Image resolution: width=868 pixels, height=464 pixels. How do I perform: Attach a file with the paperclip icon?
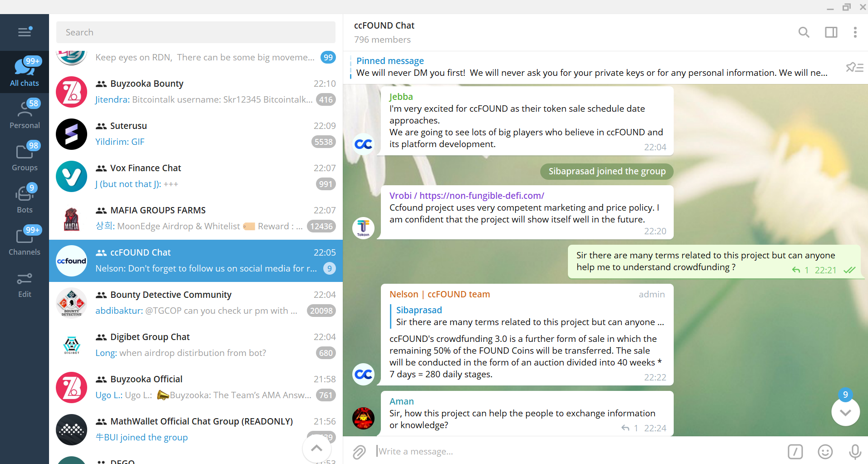click(359, 452)
